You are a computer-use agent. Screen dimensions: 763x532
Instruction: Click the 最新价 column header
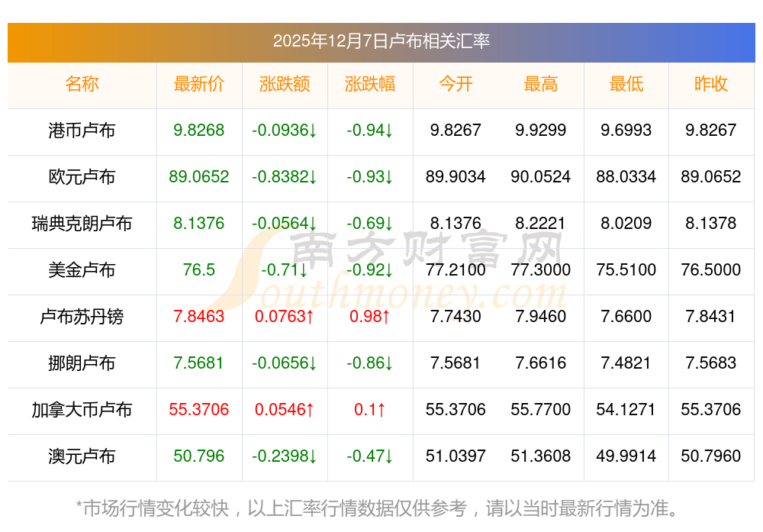(x=199, y=84)
